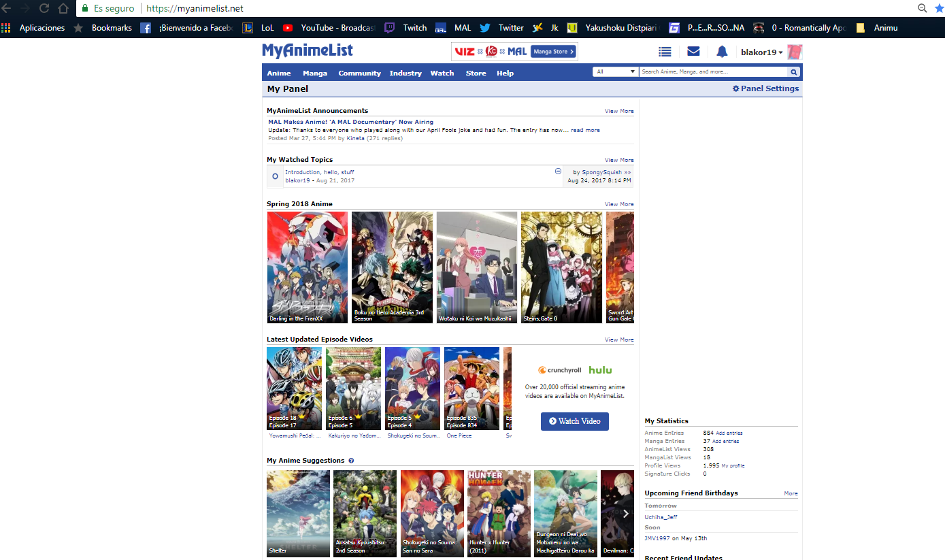Open Panel Settings
Image resolution: width=945 pixels, height=560 pixels.
pyautogui.click(x=765, y=88)
